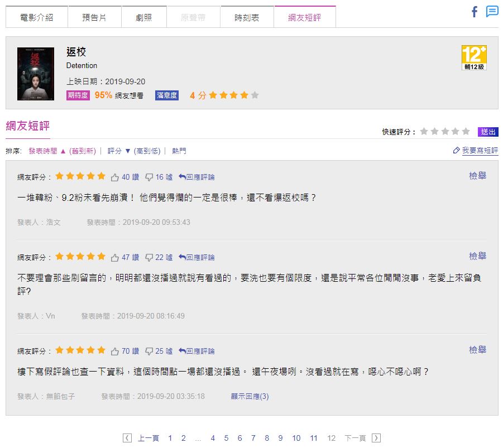This screenshot has height=448, width=503.
Task: Set quick rating to five stars
Action: 466,131
